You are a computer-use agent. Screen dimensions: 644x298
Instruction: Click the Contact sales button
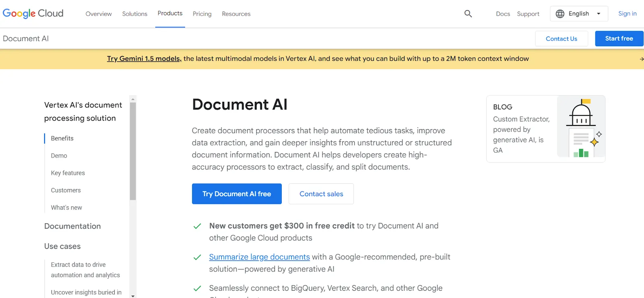321,194
